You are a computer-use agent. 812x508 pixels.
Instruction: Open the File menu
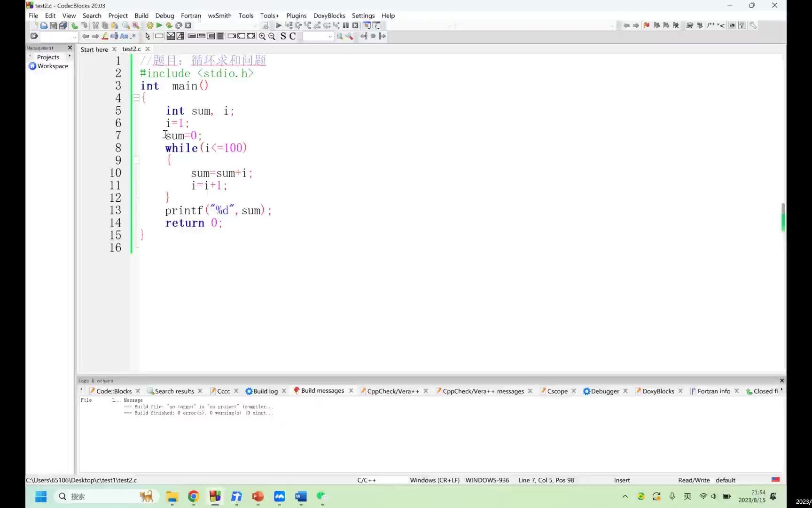(x=33, y=16)
